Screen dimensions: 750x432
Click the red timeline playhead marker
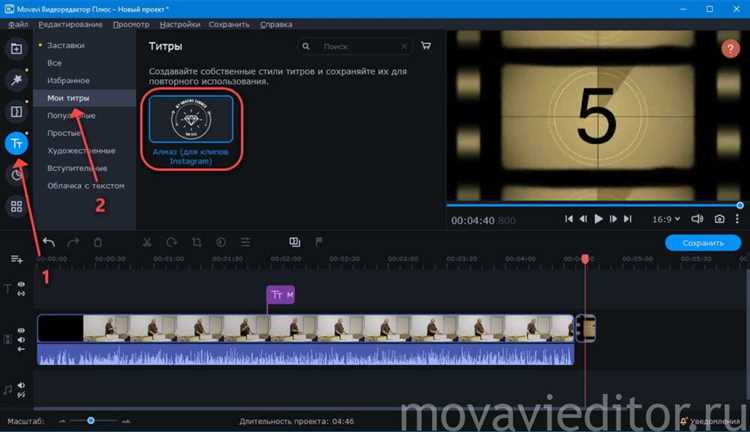point(585,259)
